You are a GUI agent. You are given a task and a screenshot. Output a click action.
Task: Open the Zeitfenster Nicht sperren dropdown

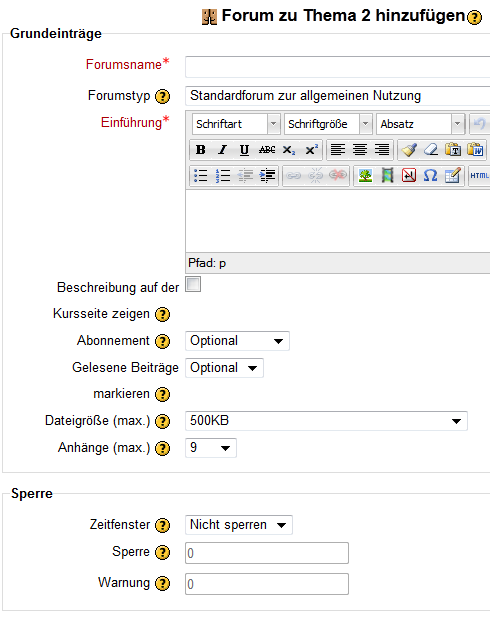(239, 525)
